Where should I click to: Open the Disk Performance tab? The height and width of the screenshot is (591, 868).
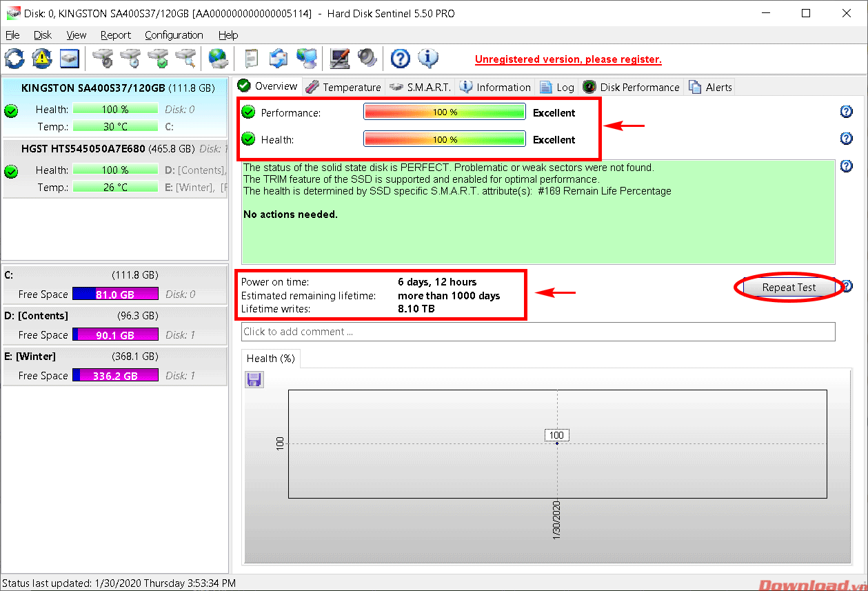632,87
